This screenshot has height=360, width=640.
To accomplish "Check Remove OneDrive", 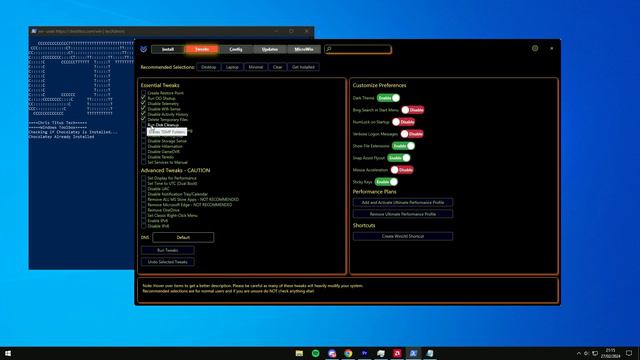I will [143, 210].
